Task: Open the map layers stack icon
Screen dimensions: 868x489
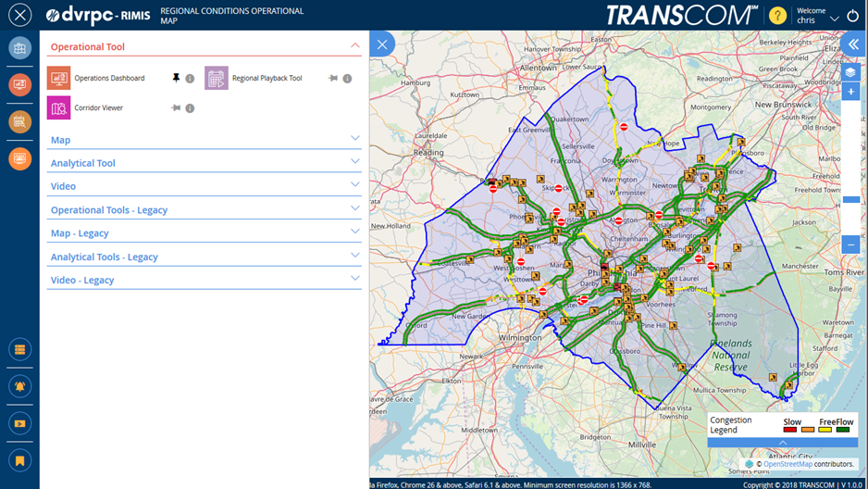Action: click(850, 72)
